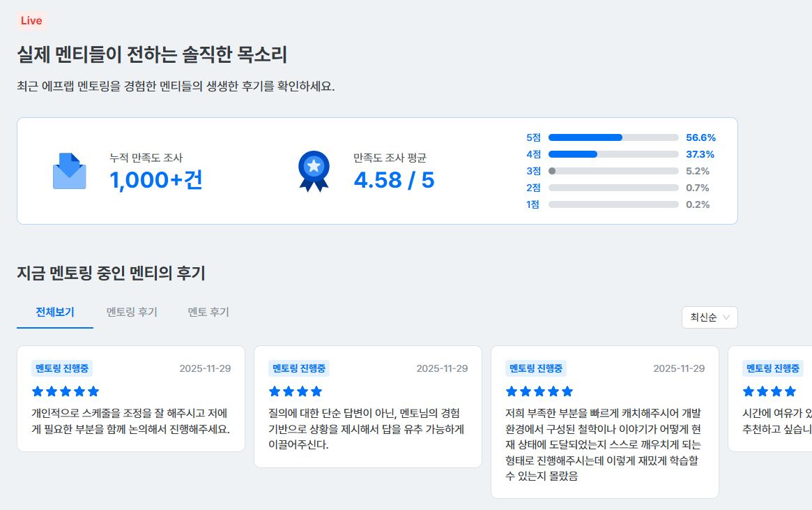Click the 4점 rating progress bar
The width and height of the screenshot is (812, 510).
pyautogui.click(x=613, y=154)
